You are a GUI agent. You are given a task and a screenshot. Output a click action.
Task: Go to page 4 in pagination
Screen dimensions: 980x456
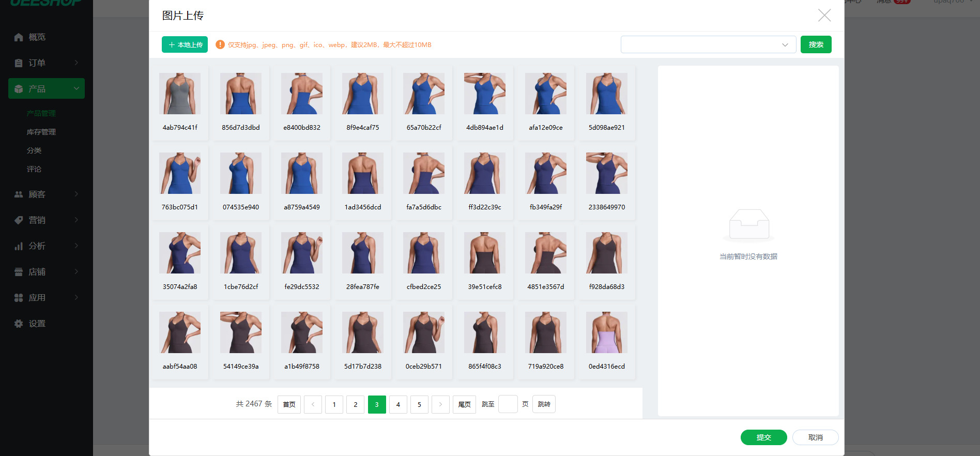pyautogui.click(x=398, y=404)
